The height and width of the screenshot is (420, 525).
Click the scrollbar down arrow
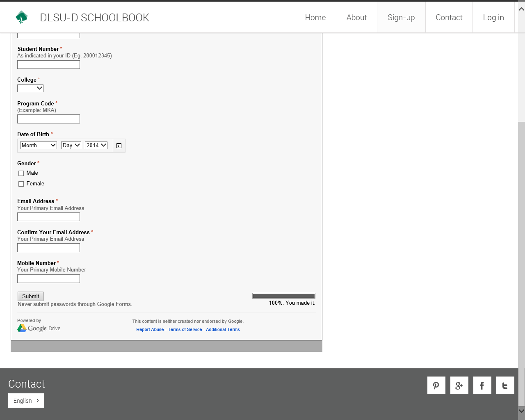pyautogui.click(x=521, y=411)
